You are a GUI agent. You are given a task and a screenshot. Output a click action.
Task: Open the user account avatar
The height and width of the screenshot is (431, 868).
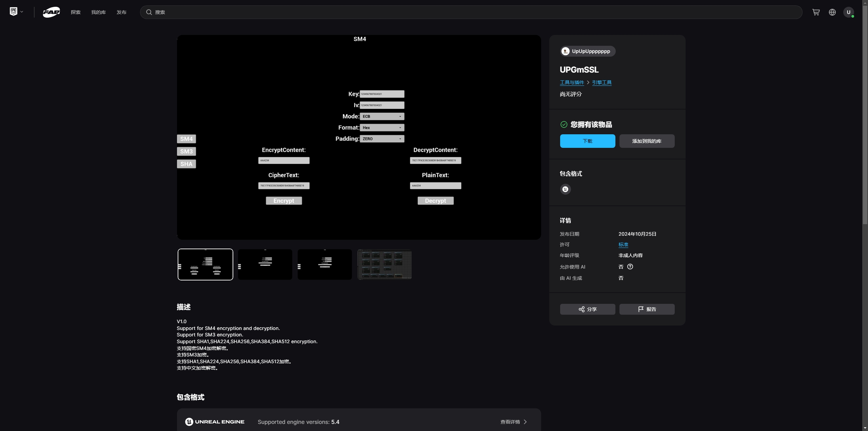click(x=848, y=12)
